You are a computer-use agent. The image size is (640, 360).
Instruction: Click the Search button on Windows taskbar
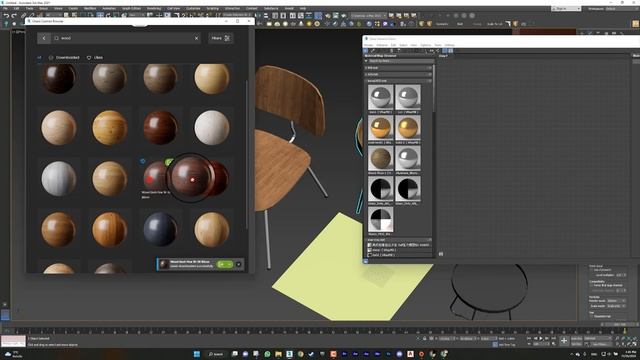216,354
